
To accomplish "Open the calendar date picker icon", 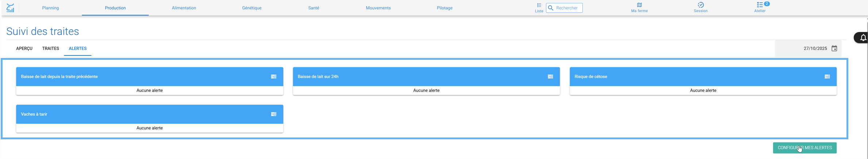I will point(834,49).
